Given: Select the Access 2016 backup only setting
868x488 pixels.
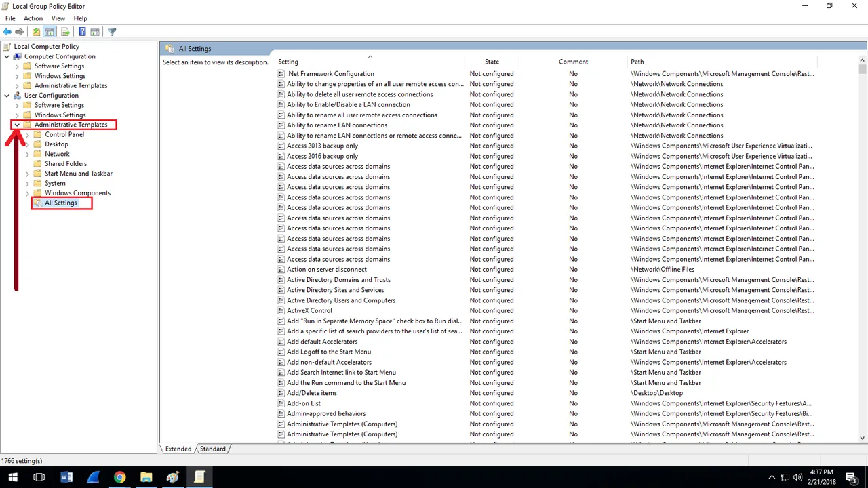Looking at the screenshot, I should [322, 156].
